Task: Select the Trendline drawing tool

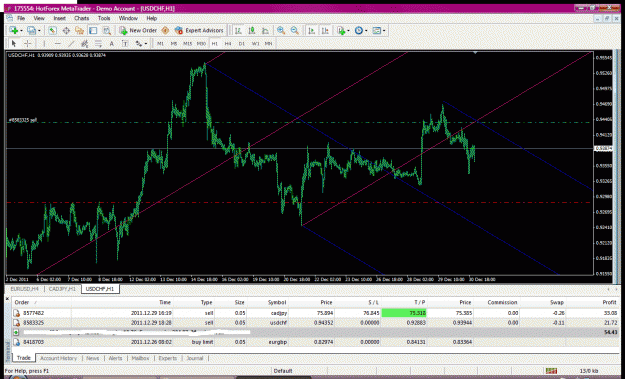Action: [71, 43]
